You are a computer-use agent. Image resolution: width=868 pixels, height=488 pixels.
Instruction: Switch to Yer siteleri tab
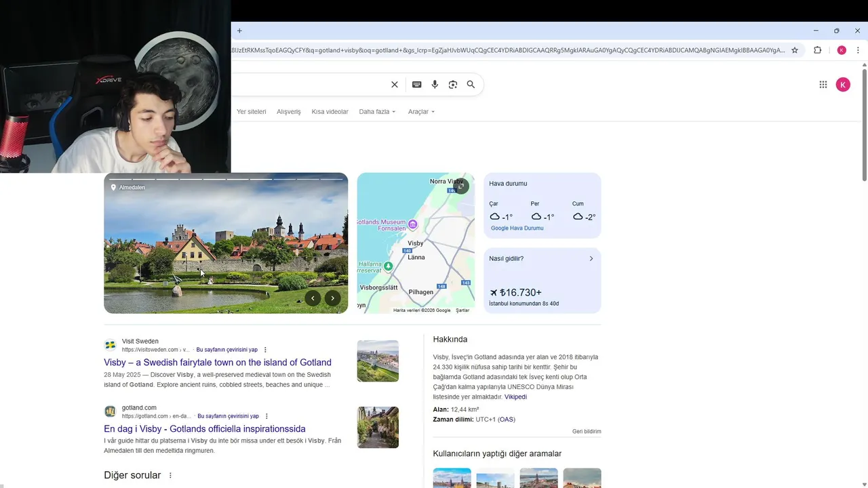coord(252,112)
